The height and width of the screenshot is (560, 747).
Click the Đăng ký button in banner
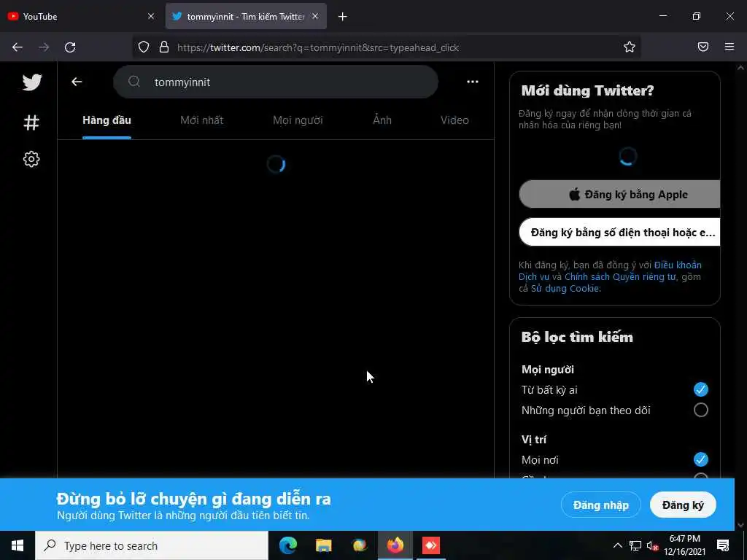click(683, 505)
